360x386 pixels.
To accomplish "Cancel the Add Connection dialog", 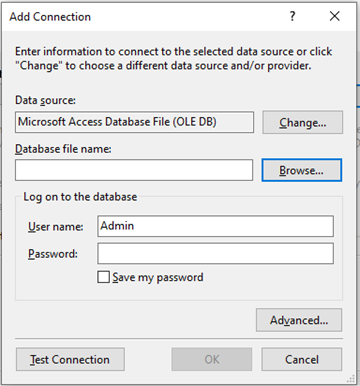I will coord(302,359).
